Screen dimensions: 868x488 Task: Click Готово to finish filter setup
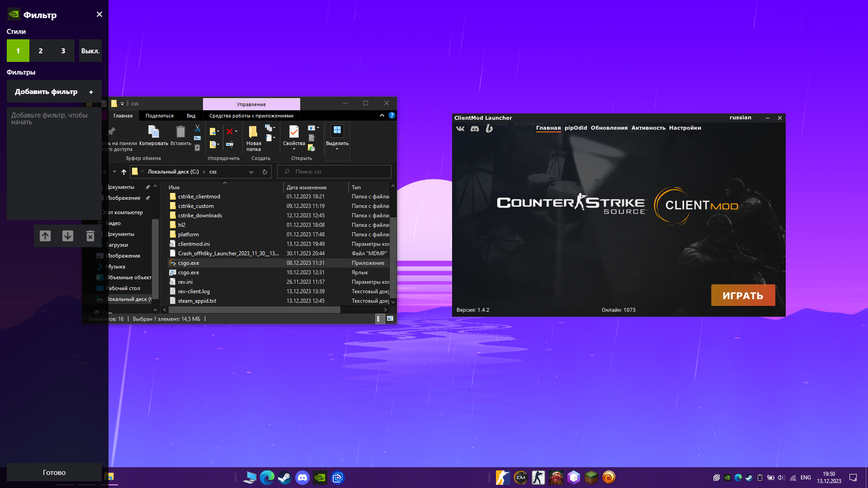(54, 472)
